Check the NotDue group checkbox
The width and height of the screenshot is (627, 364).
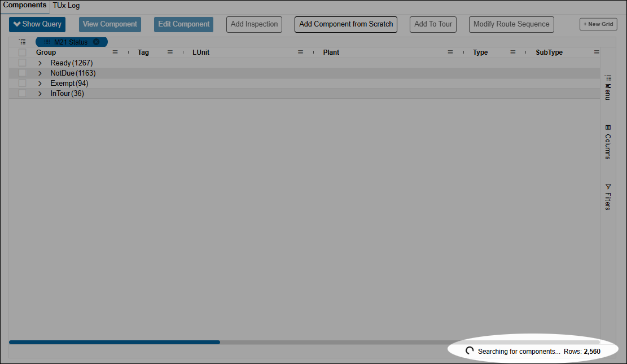(x=23, y=73)
